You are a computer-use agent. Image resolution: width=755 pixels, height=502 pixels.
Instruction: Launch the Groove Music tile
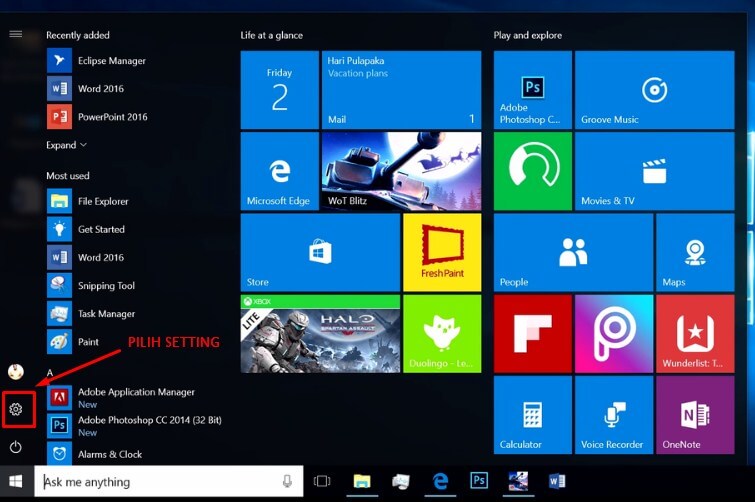pos(654,90)
